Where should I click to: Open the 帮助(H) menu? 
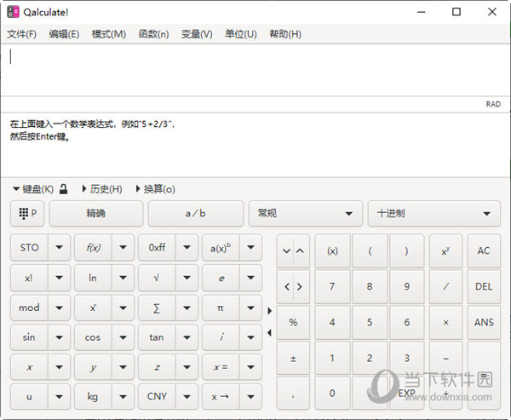tap(285, 34)
